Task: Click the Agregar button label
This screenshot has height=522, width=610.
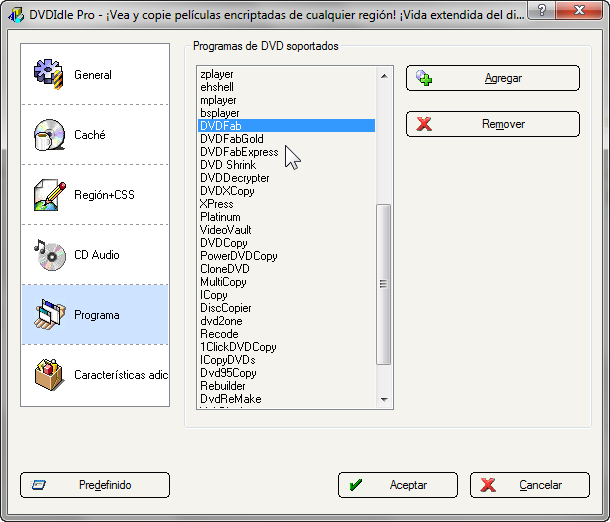Action: pos(503,78)
